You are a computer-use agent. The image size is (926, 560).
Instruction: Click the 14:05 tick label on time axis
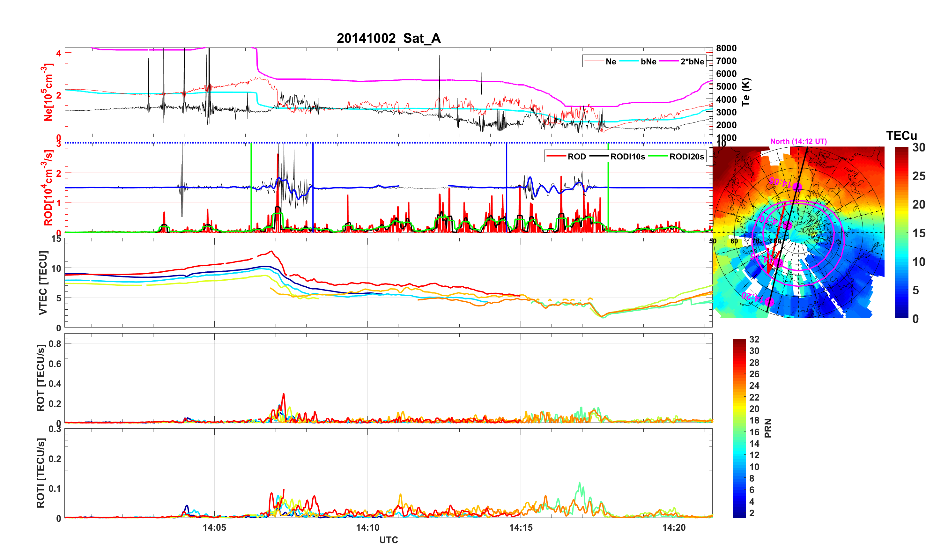(214, 528)
